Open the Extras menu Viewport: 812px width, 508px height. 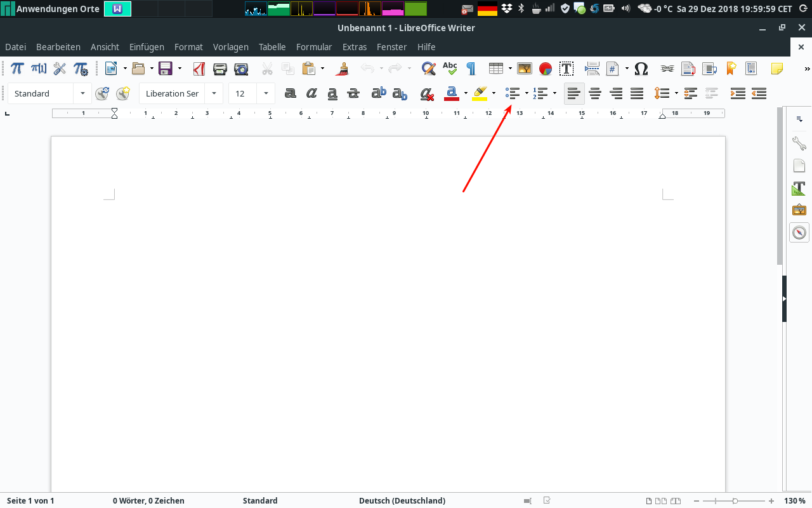(355, 47)
